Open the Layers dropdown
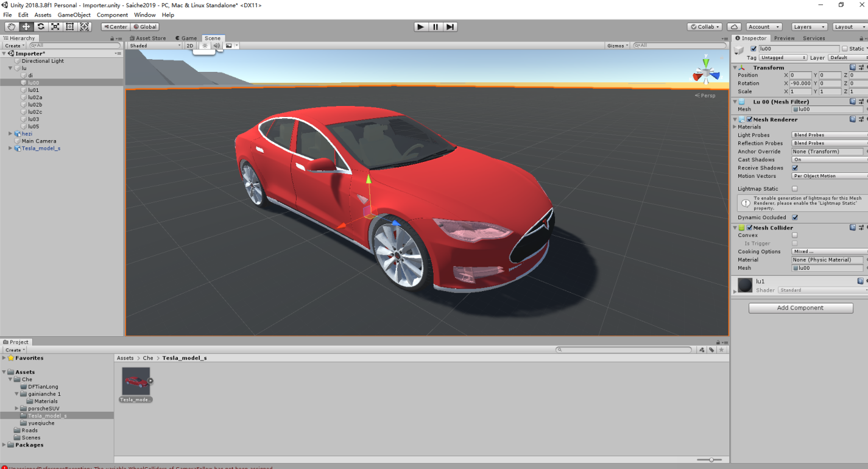The image size is (868, 469). (809, 27)
